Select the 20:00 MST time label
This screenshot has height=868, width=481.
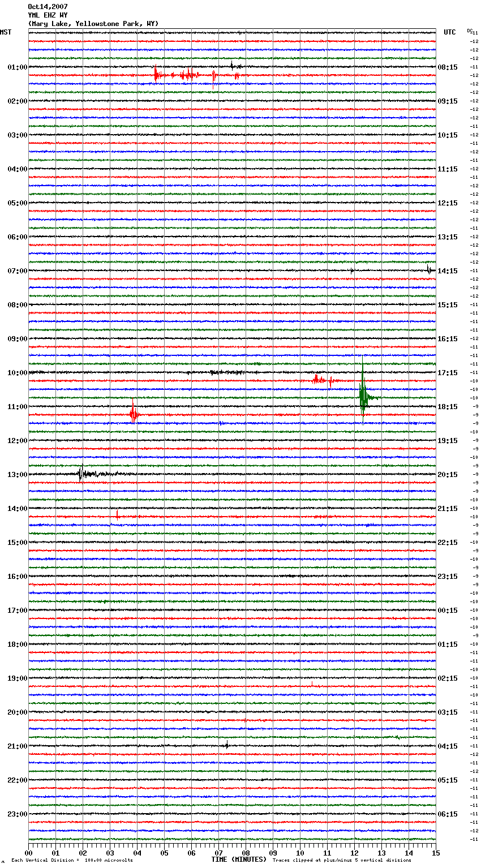click(x=18, y=712)
